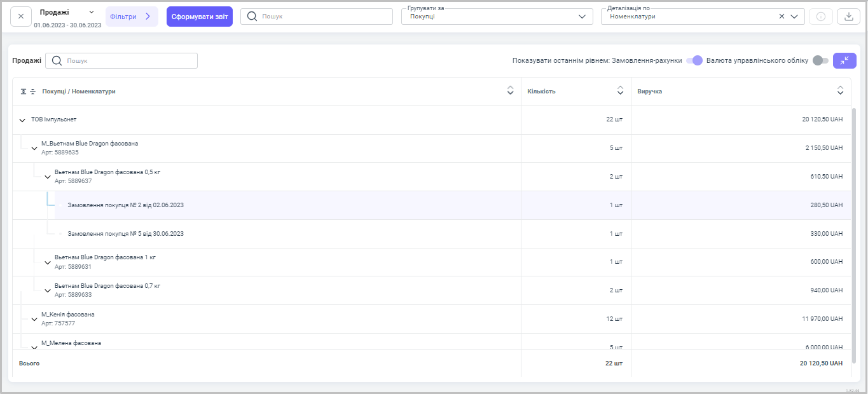Collapse the ТОВ Імпульснет row
Image resolution: width=868 pixels, height=394 pixels.
22,120
